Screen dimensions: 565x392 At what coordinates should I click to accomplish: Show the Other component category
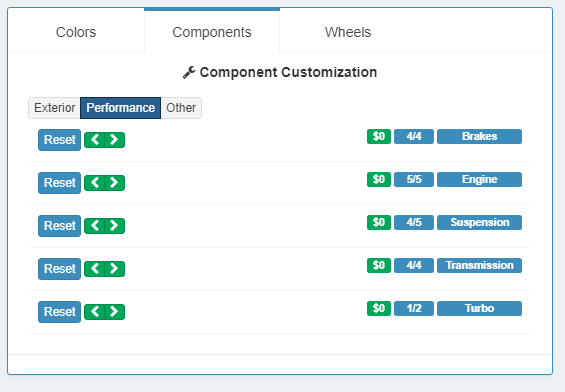point(181,108)
